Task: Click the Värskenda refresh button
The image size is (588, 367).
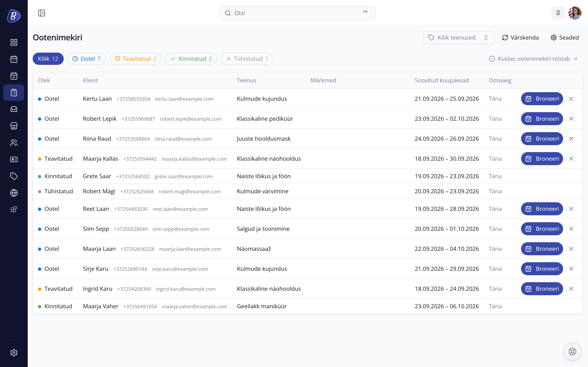Action: point(520,38)
